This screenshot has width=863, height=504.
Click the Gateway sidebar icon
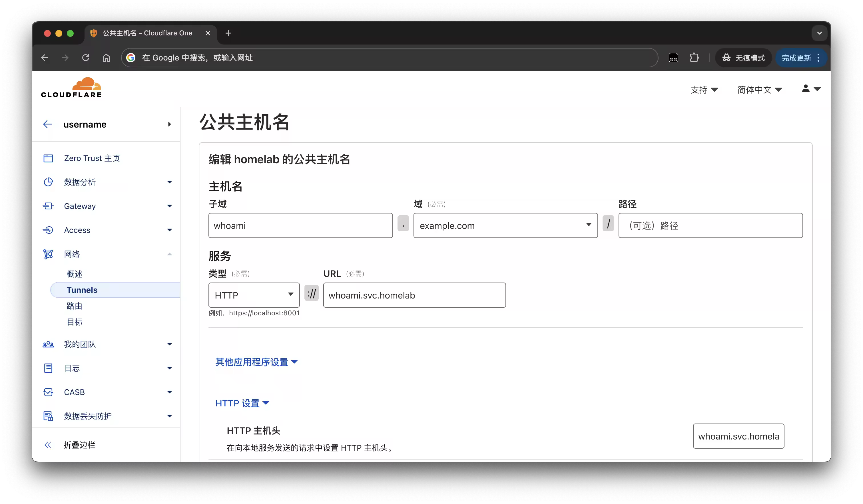[x=48, y=206]
